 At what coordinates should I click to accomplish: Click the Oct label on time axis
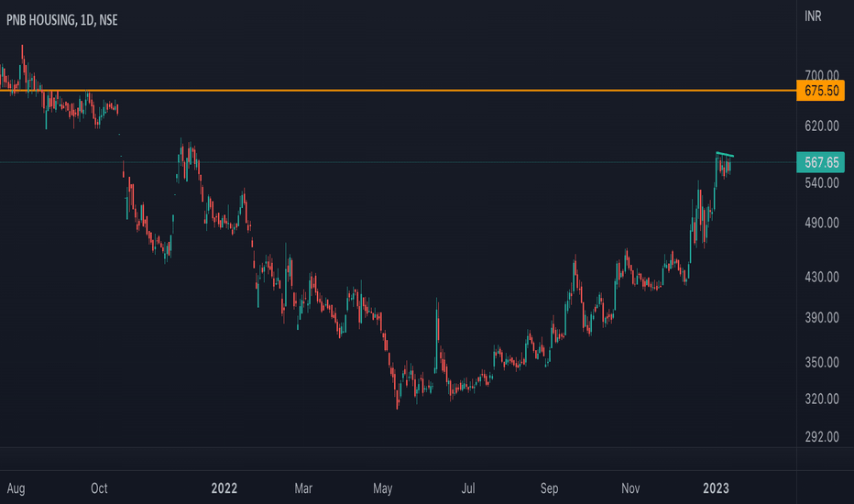(99, 488)
